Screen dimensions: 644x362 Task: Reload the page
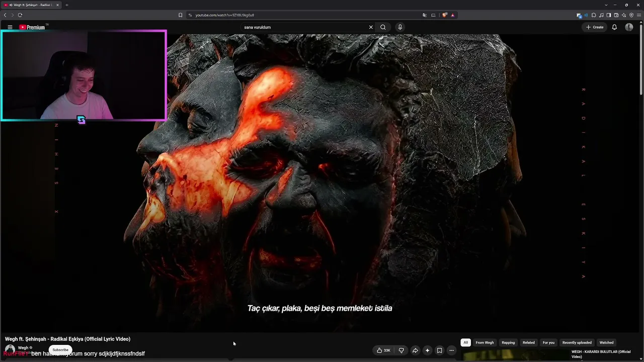(x=20, y=15)
